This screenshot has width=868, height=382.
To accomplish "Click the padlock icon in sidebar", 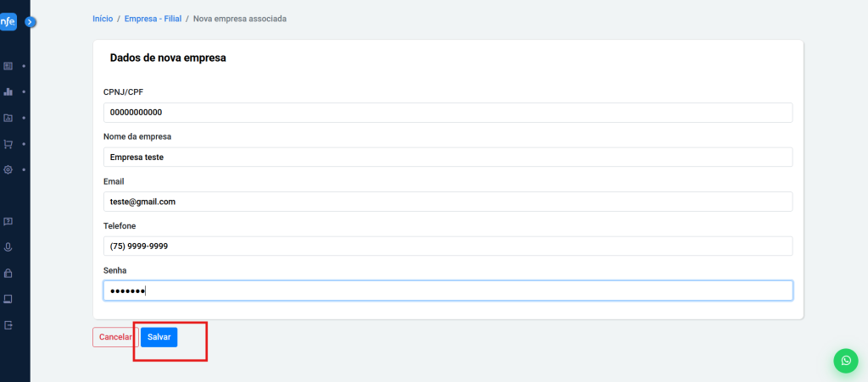I will pos(8,274).
